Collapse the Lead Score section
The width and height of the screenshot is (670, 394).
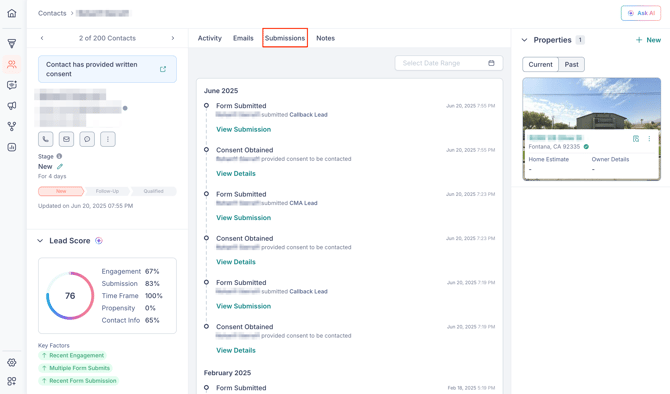40,241
